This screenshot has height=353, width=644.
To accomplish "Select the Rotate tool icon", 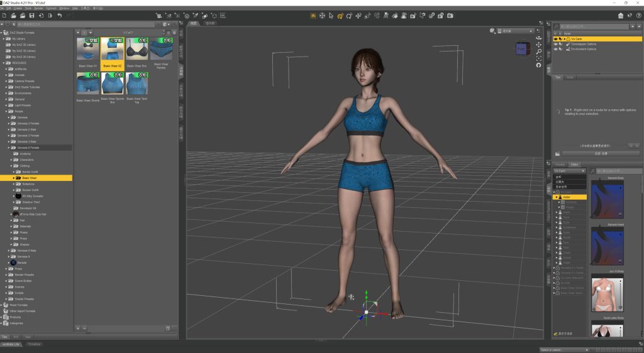I will coord(349,16).
